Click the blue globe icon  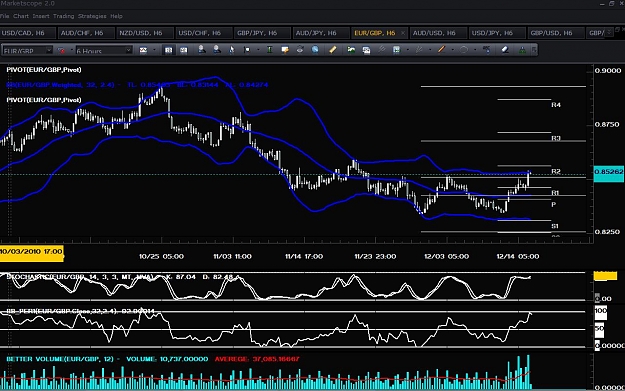pyautogui.click(x=315, y=50)
